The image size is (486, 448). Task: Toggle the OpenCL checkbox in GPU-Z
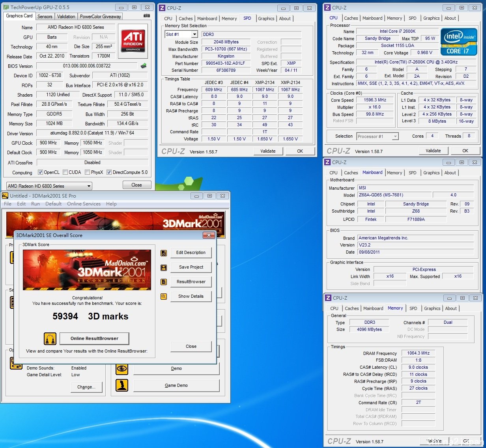[40, 172]
